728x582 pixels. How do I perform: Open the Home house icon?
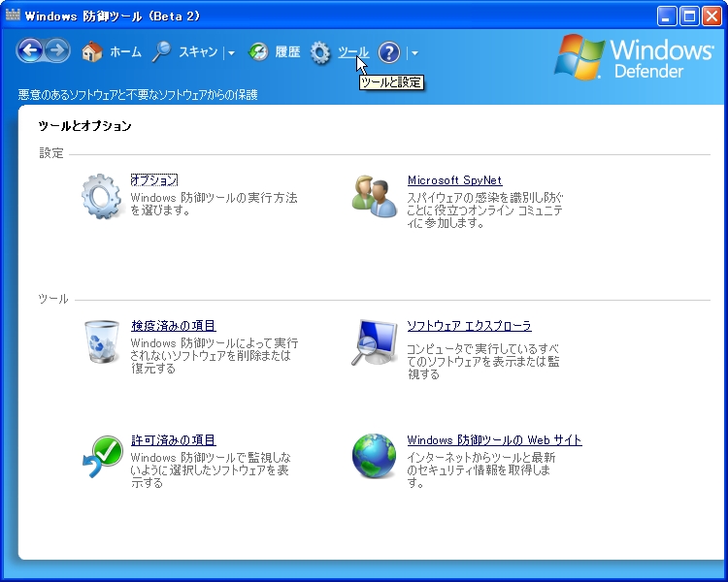pos(92,51)
